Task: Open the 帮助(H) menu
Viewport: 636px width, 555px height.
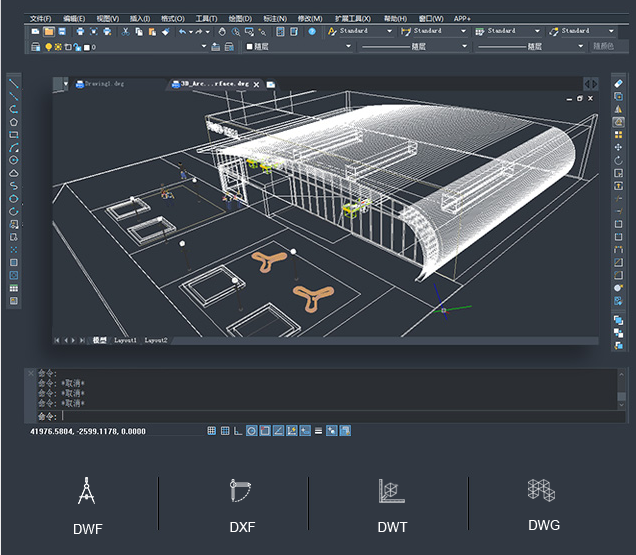Action: 395,18
